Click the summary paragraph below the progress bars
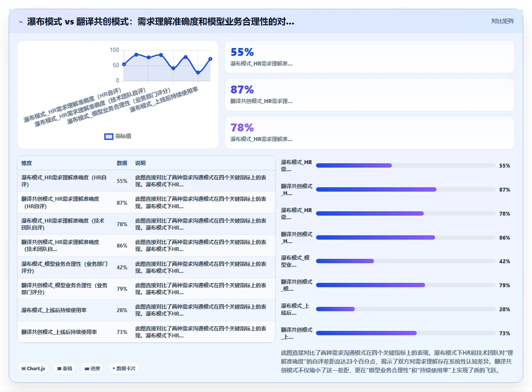 (x=398, y=361)
